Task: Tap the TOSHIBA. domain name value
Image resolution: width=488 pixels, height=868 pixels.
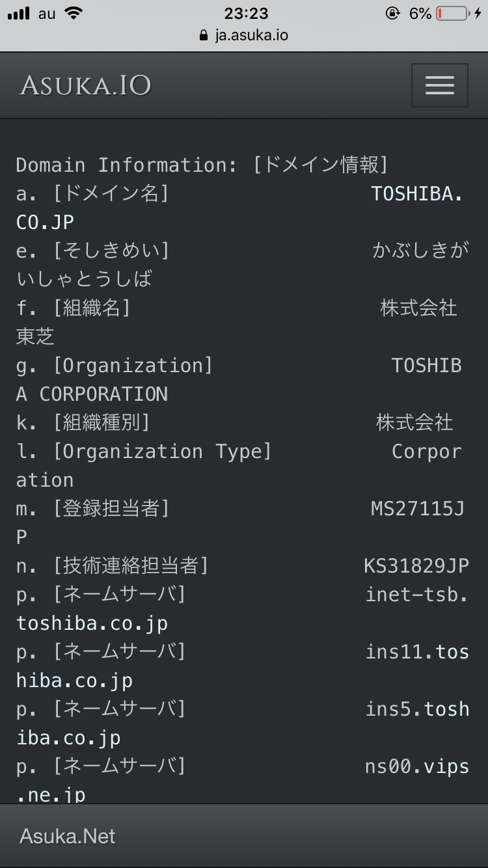Action: click(x=416, y=194)
